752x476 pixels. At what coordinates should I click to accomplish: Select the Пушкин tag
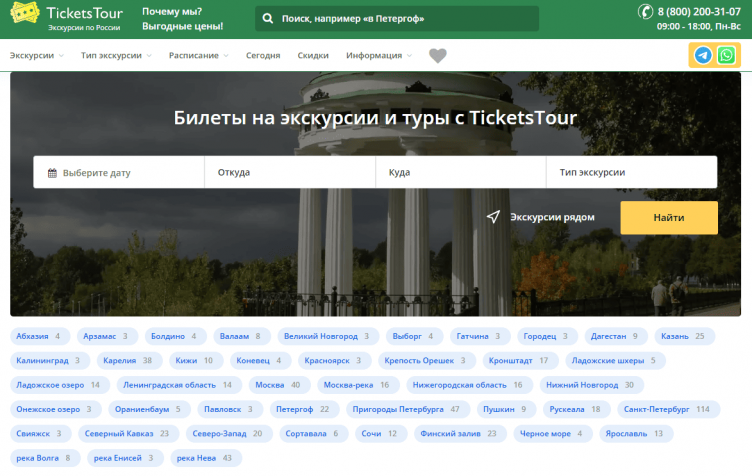click(x=506, y=409)
